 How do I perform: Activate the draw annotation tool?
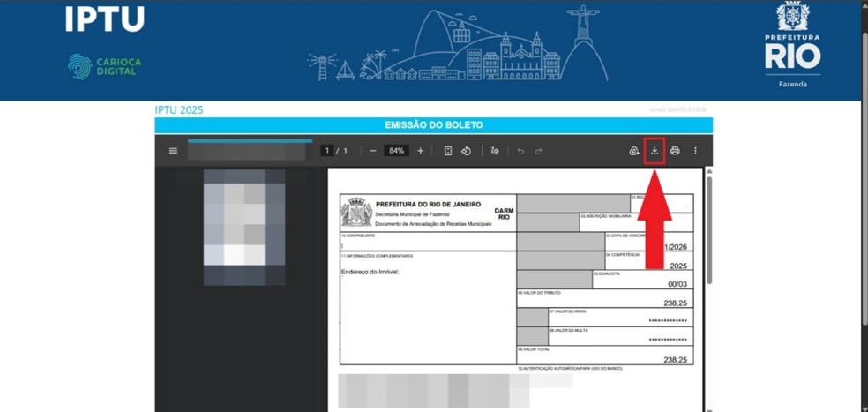(x=495, y=151)
